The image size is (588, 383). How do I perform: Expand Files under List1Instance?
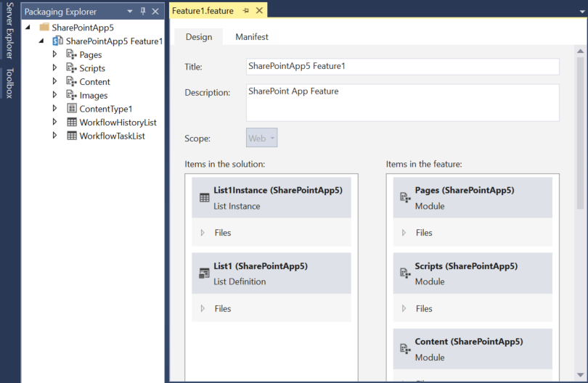tap(203, 233)
